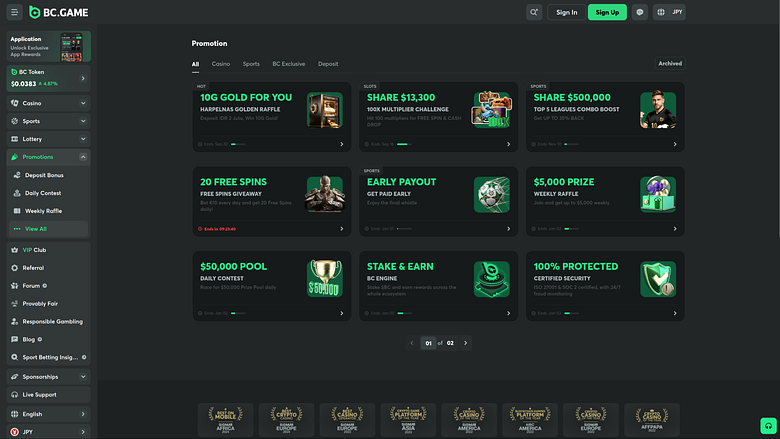This screenshot has width=780, height=439.
Task: Switch to the Casino promotions tab
Action: tap(220, 64)
